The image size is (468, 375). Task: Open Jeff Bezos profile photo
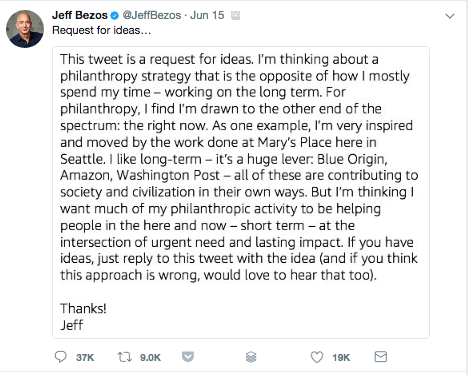pos(25,29)
